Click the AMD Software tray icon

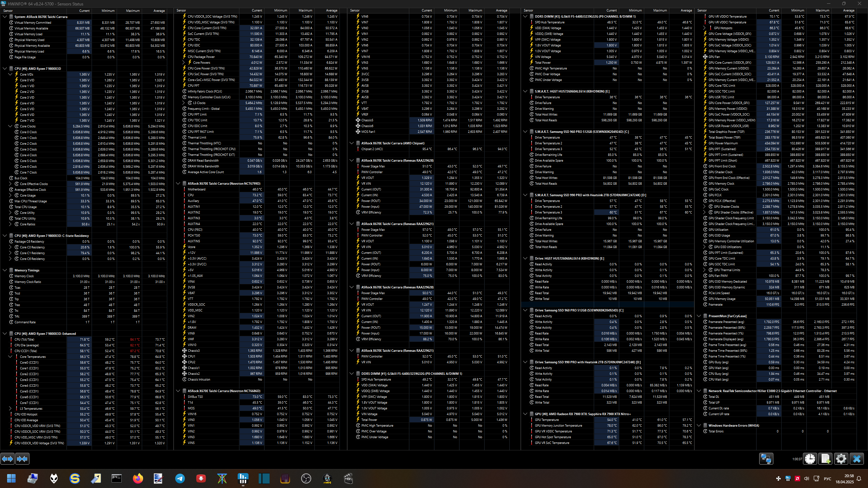[x=797, y=479]
